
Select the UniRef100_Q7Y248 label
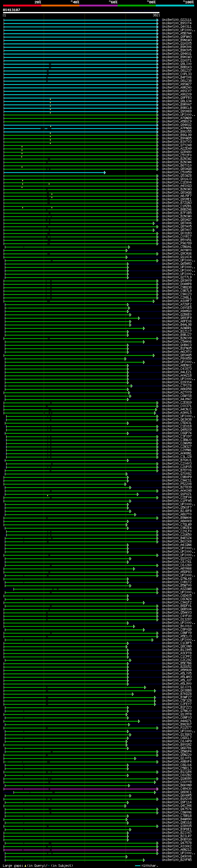coord(177,145)
